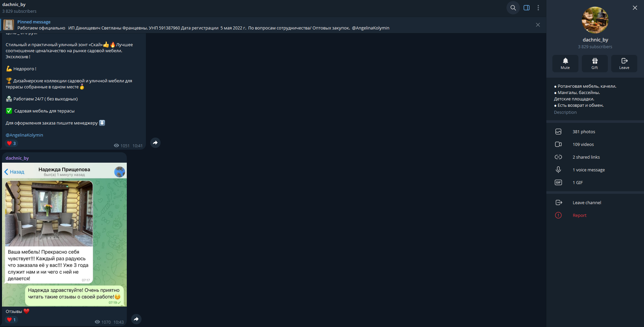The height and width of the screenshot is (327, 644).
Task: Click the Leave channel exit icon
Action: 559,202
